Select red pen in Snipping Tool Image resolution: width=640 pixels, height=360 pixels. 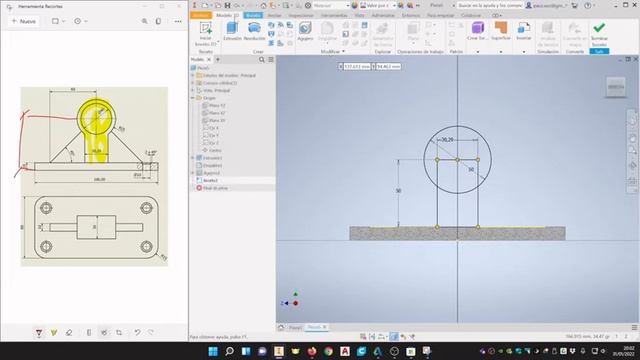tap(39, 333)
